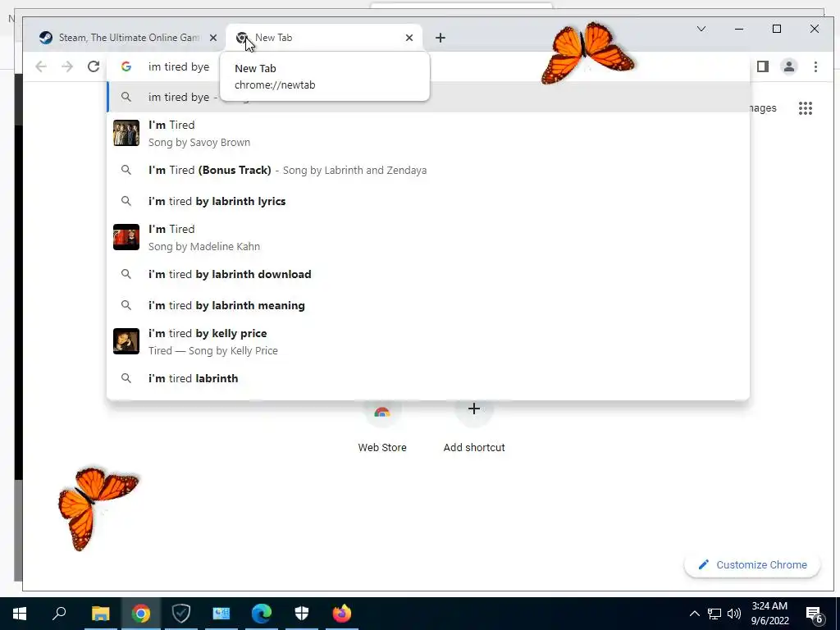Close the New Tab tab
840x630 pixels.
point(409,38)
